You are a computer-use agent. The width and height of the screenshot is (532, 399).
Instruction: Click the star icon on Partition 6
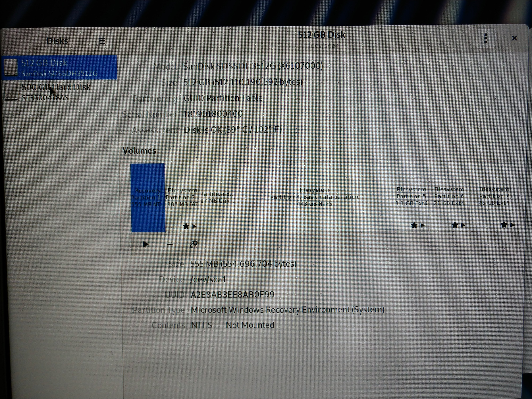pyautogui.click(x=455, y=225)
